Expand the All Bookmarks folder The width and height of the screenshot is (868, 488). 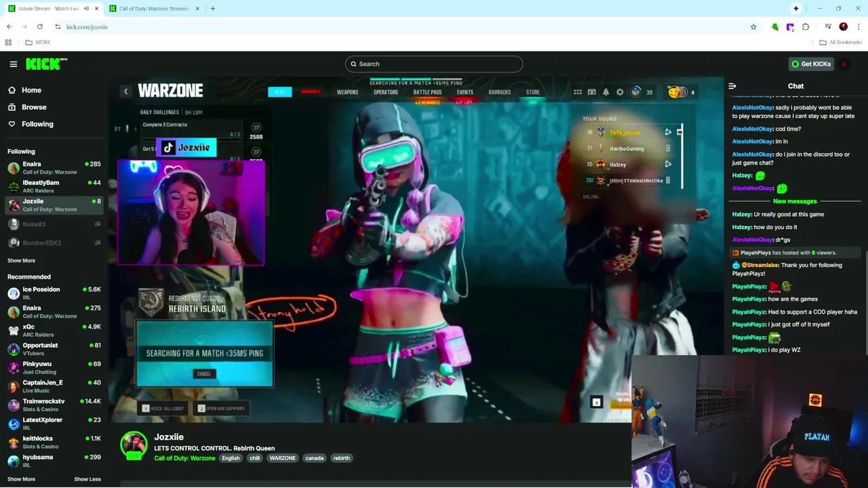840,42
